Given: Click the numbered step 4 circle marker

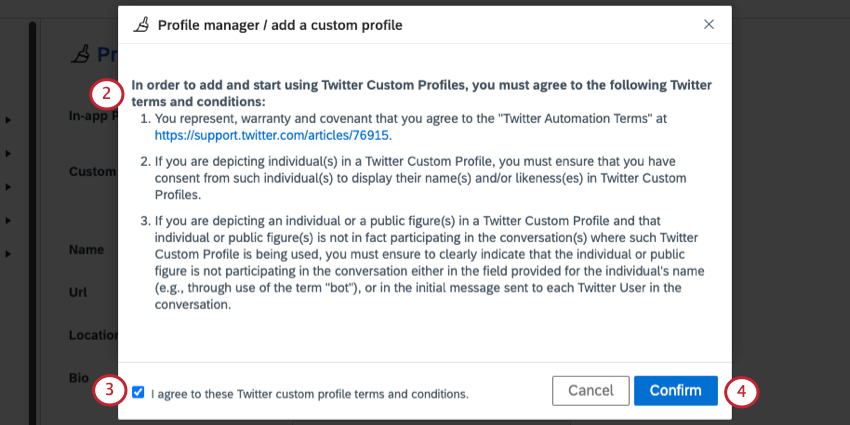Looking at the screenshot, I should pos(741,391).
